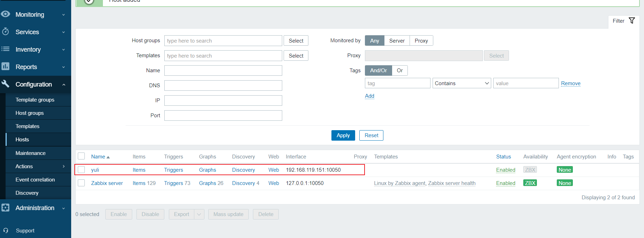The height and width of the screenshot is (238, 644).
Task: Focus the Host groups search field
Action: click(223, 40)
